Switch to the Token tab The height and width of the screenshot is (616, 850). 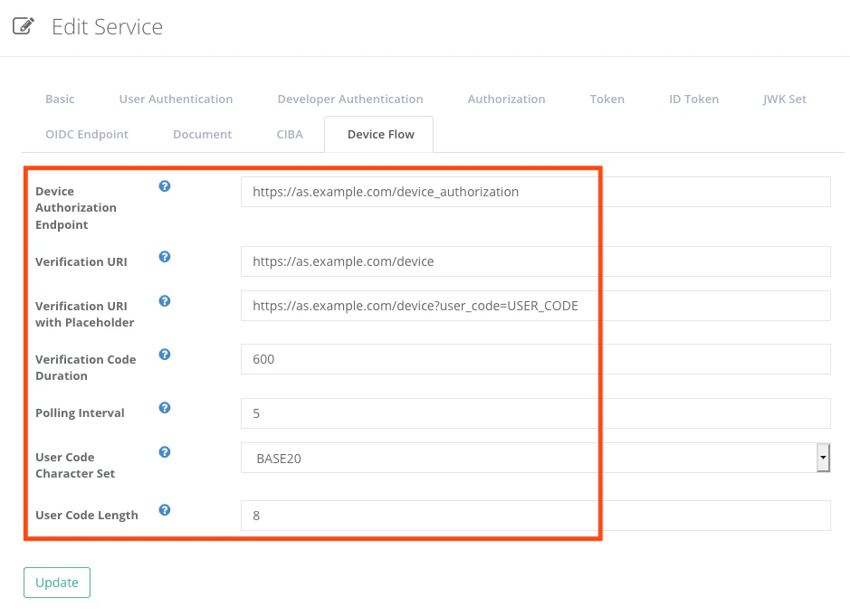click(x=606, y=99)
